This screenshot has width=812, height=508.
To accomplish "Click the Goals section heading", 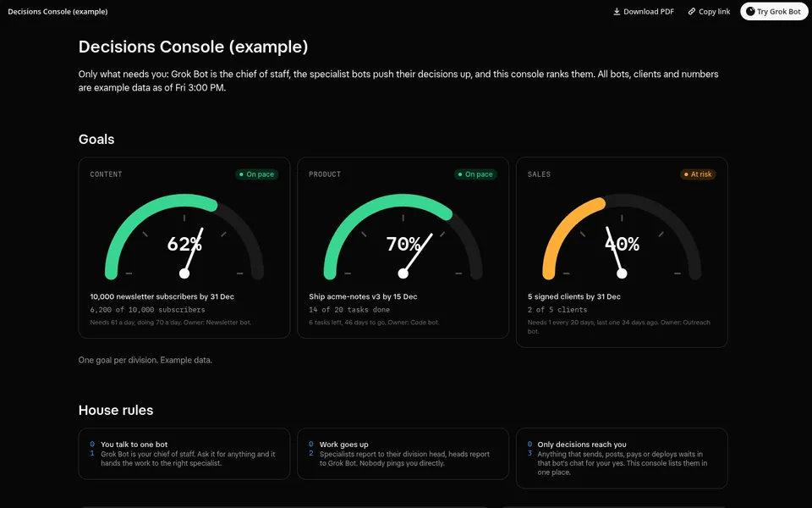I will (96, 139).
